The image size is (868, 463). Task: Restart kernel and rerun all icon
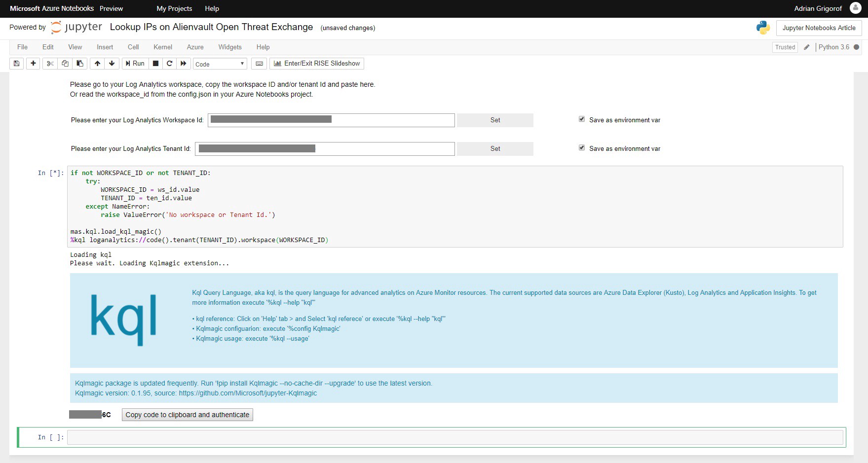click(184, 64)
